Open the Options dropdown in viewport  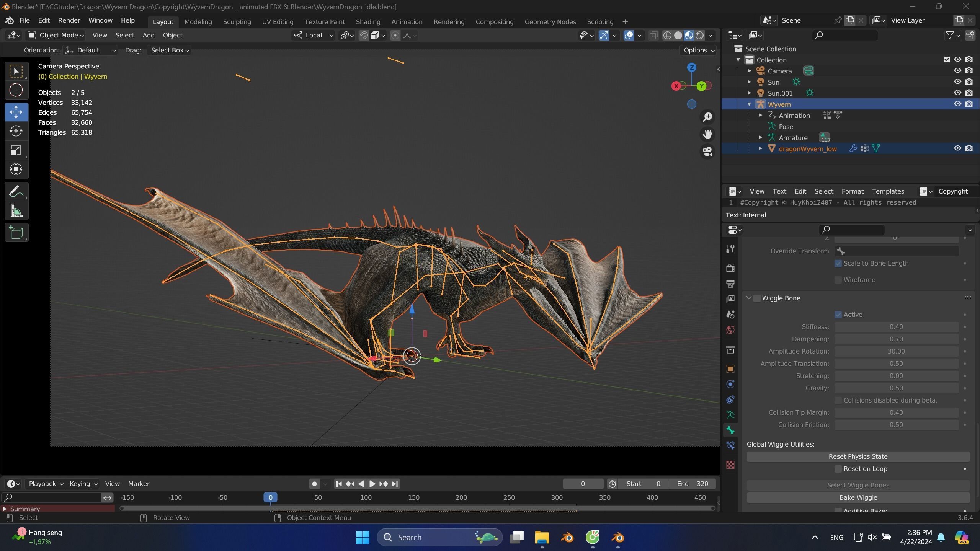click(x=699, y=51)
